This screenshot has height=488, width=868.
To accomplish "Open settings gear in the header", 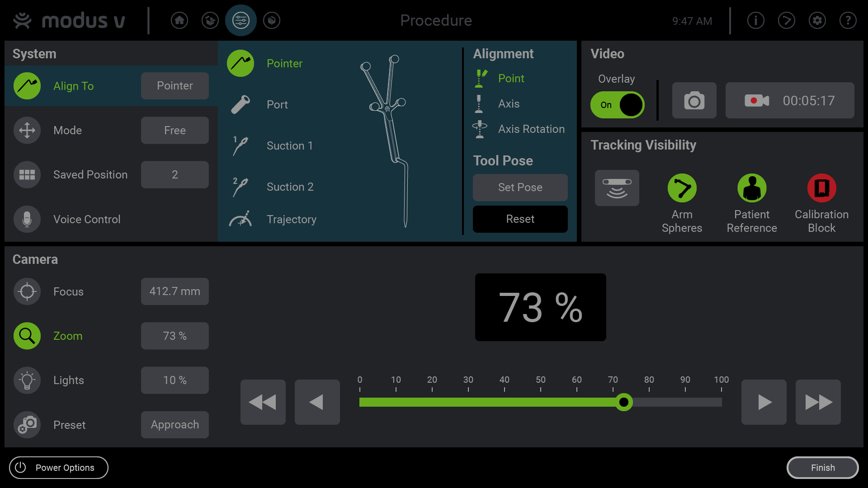I will (x=817, y=20).
